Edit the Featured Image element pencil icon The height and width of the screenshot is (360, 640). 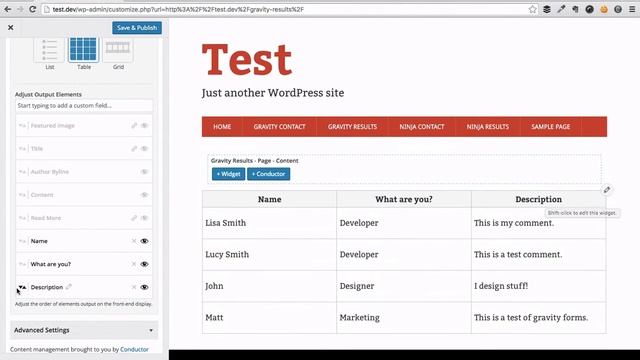click(x=134, y=126)
